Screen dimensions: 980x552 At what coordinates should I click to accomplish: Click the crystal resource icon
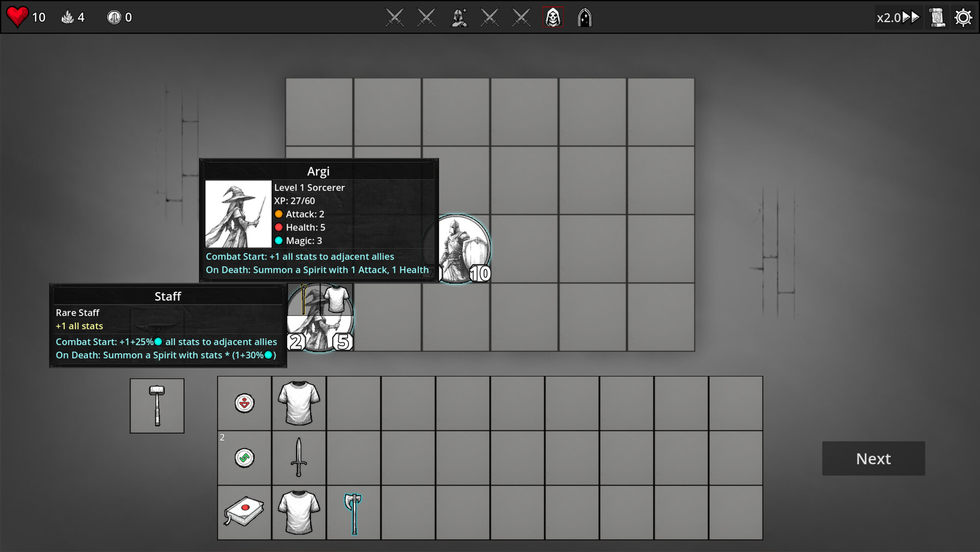(67, 17)
